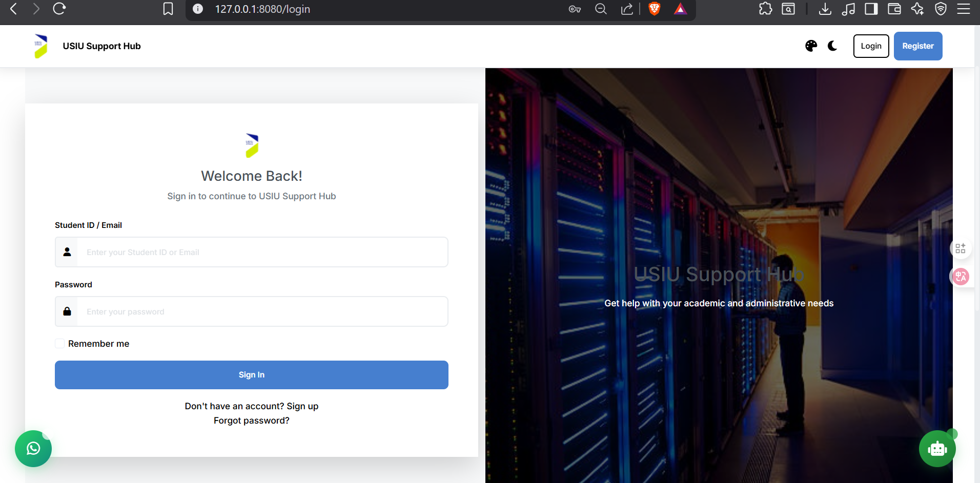Open the browser extensions puzzle icon
The image size is (980, 483).
(765, 9)
